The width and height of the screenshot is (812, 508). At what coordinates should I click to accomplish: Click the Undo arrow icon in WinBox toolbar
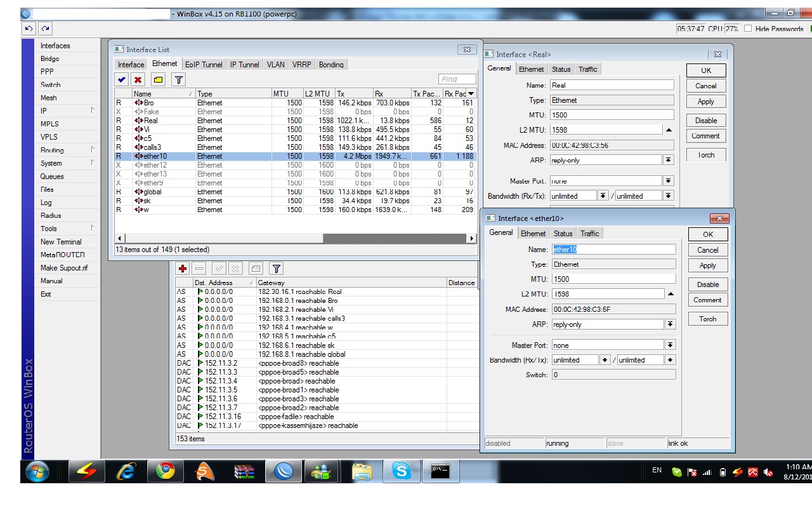[x=29, y=29]
